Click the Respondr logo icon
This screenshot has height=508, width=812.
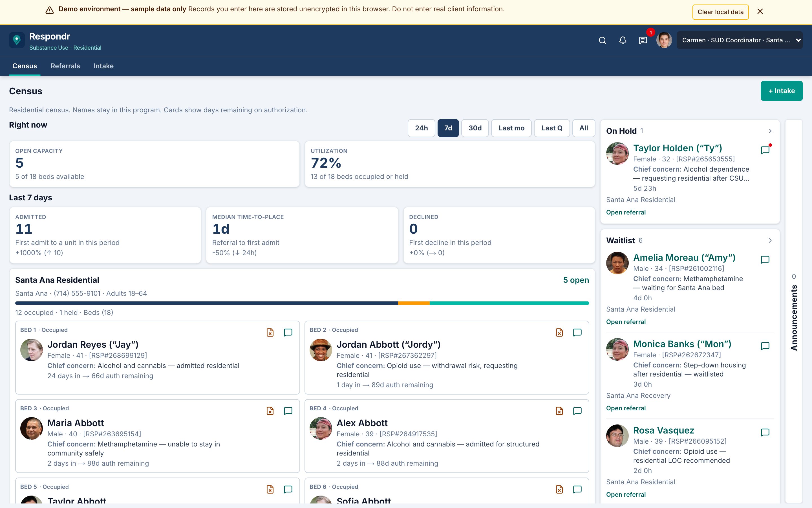tap(17, 40)
